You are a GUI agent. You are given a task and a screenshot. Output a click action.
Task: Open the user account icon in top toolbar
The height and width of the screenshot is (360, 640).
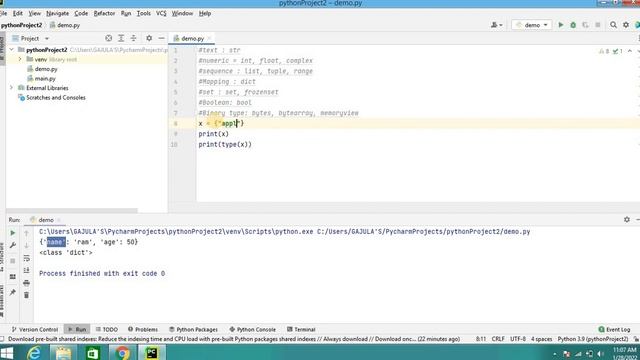(x=496, y=25)
